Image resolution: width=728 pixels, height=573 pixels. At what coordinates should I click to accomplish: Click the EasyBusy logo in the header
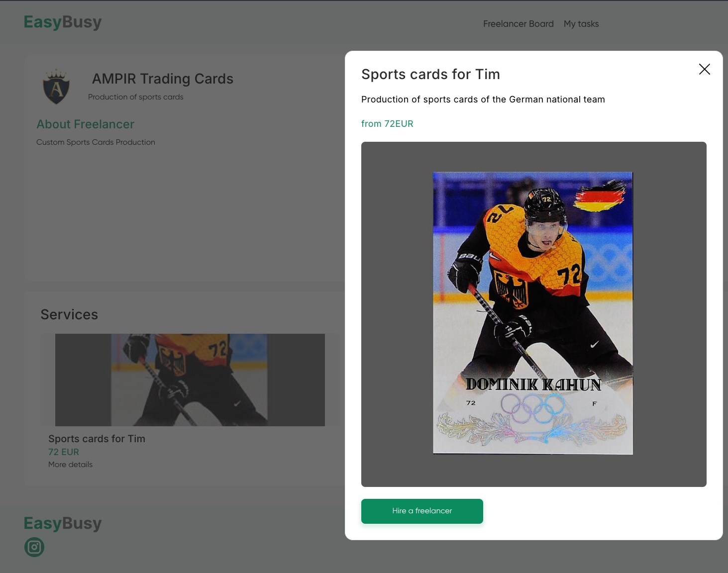click(63, 22)
